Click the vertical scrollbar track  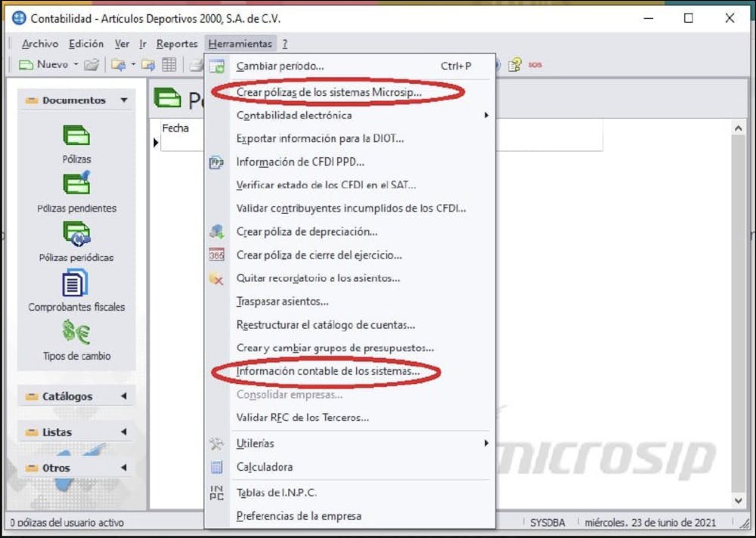pyautogui.click(x=738, y=314)
